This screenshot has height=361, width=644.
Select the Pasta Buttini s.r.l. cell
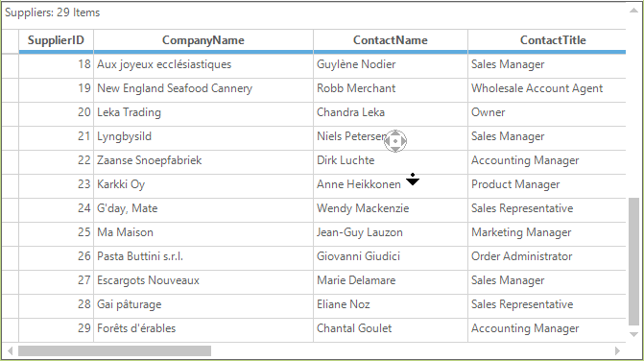(x=203, y=256)
